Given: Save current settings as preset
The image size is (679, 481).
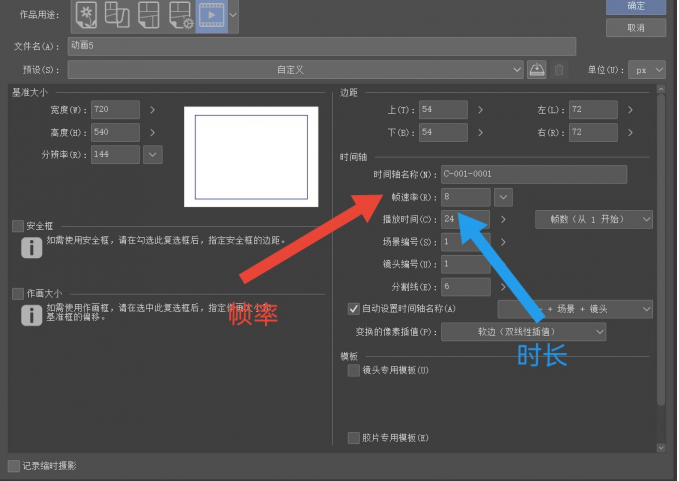Looking at the screenshot, I should point(537,70).
